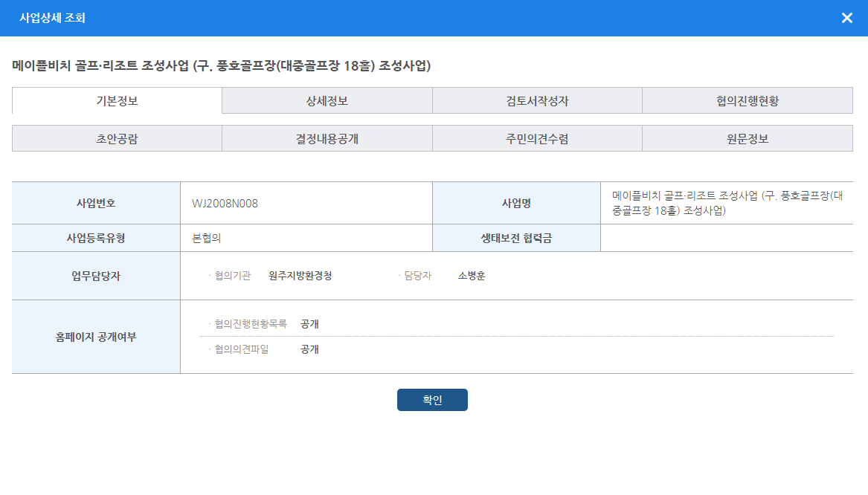Click the 사업명 value text in table
This screenshot has width=868, height=495.
(726, 203)
